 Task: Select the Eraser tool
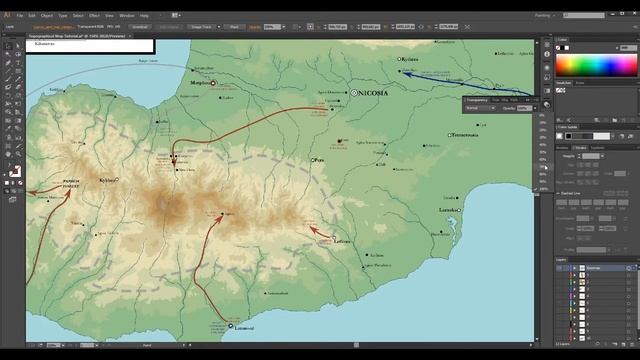tap(18, 87)
